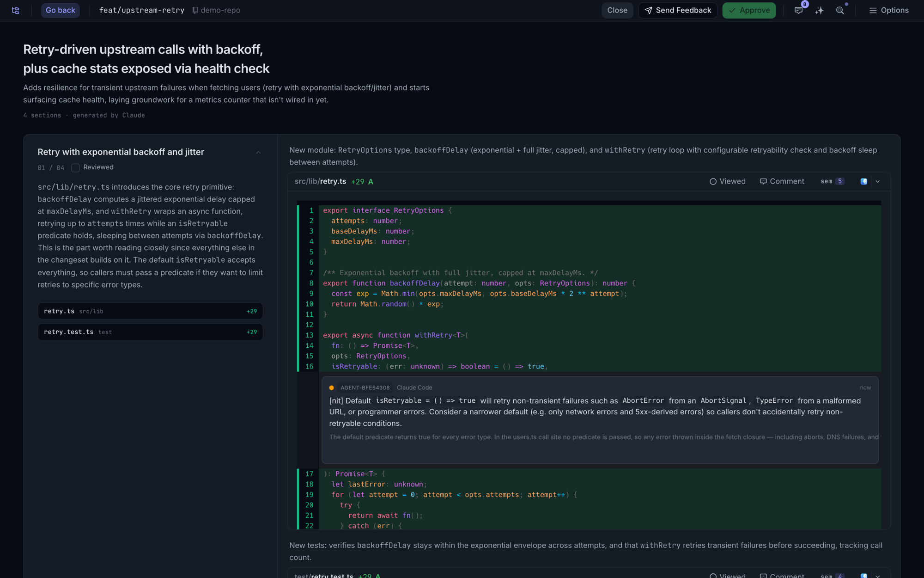Click the sem 4 badge for retry.test.ts
Viewport: 924px width, 578px height.
[833, 576]
